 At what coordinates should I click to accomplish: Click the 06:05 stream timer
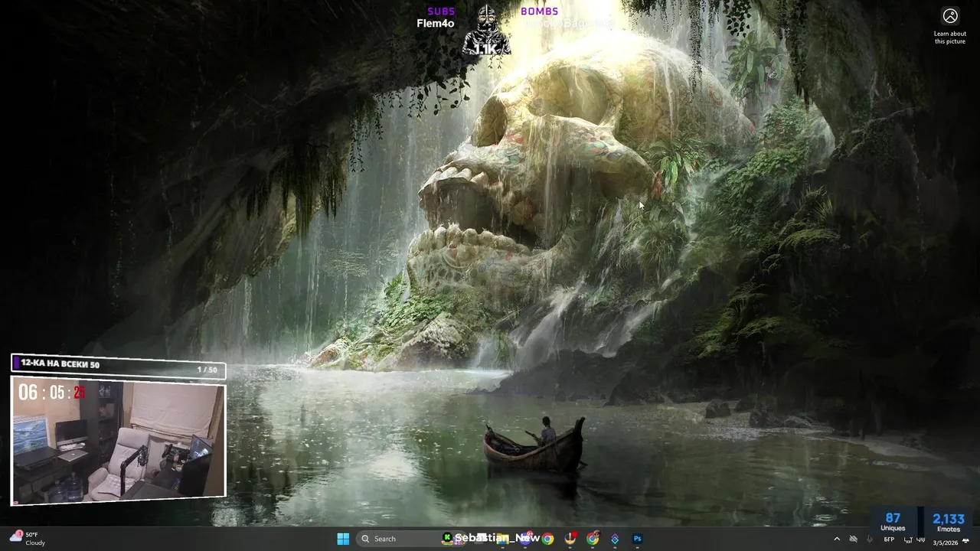coord(52,393)
